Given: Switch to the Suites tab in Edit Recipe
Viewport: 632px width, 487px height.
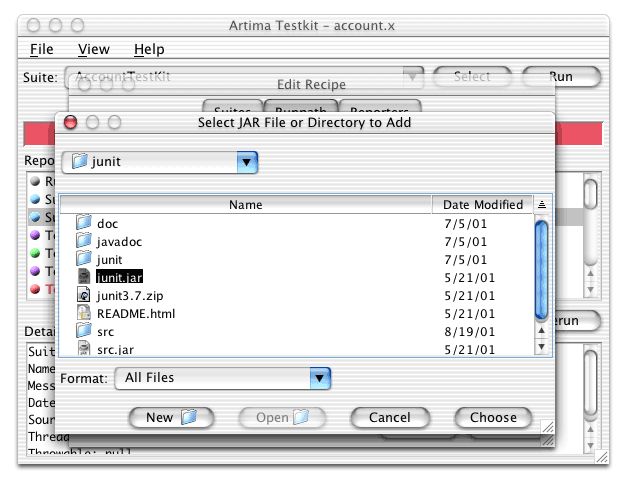Looking at the screenshot, I should pos(232,106).
